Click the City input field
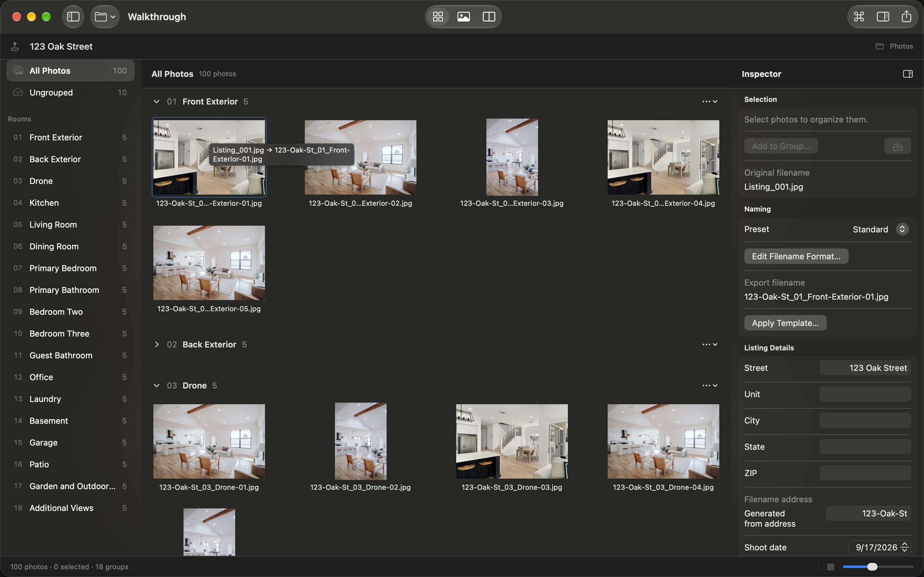Image resolution: width=924 pixels, height=577 pixels. (865, 421)
